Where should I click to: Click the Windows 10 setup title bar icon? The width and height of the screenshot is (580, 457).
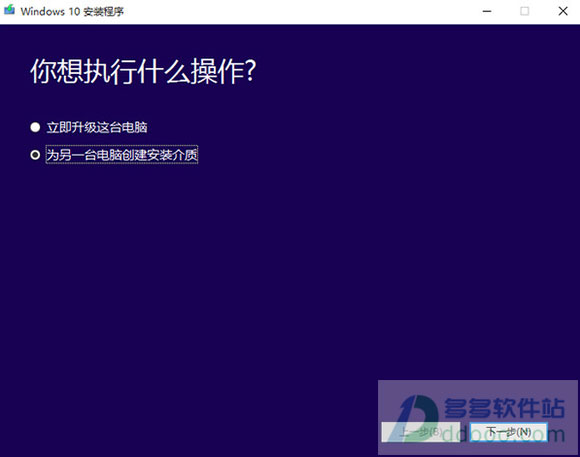click(9, 10)
